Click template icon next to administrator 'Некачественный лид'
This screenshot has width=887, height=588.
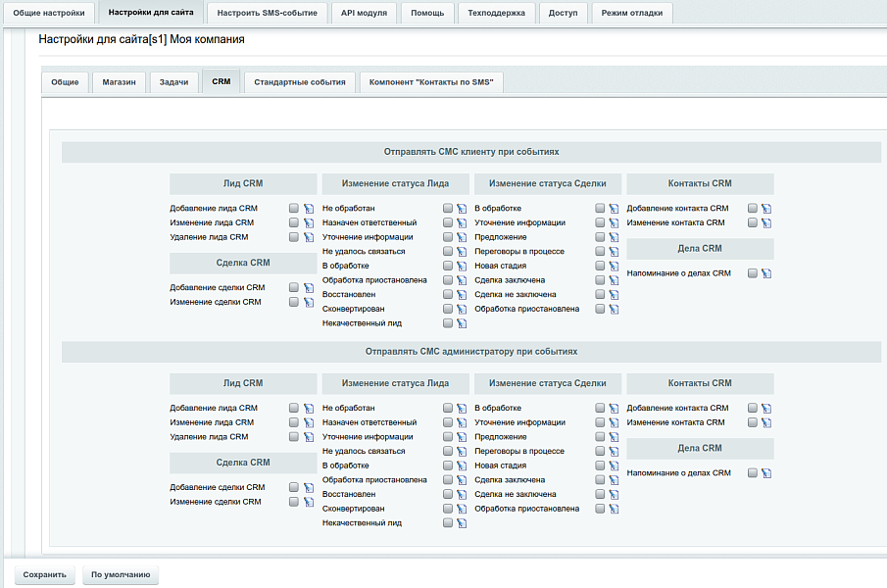point(461,523)
